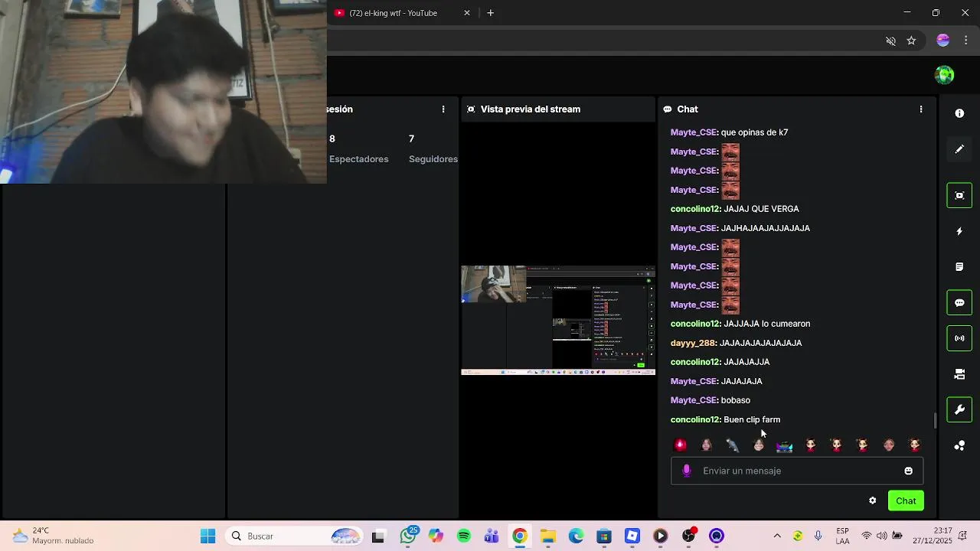Open the activity feed document icon

point(959,267)
